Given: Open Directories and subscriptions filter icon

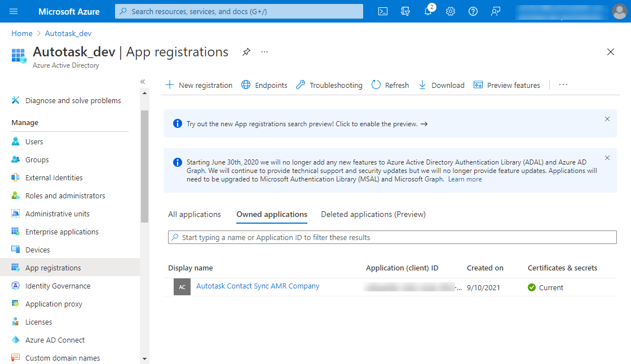Looking at the screenshot, I should (405, 11).
